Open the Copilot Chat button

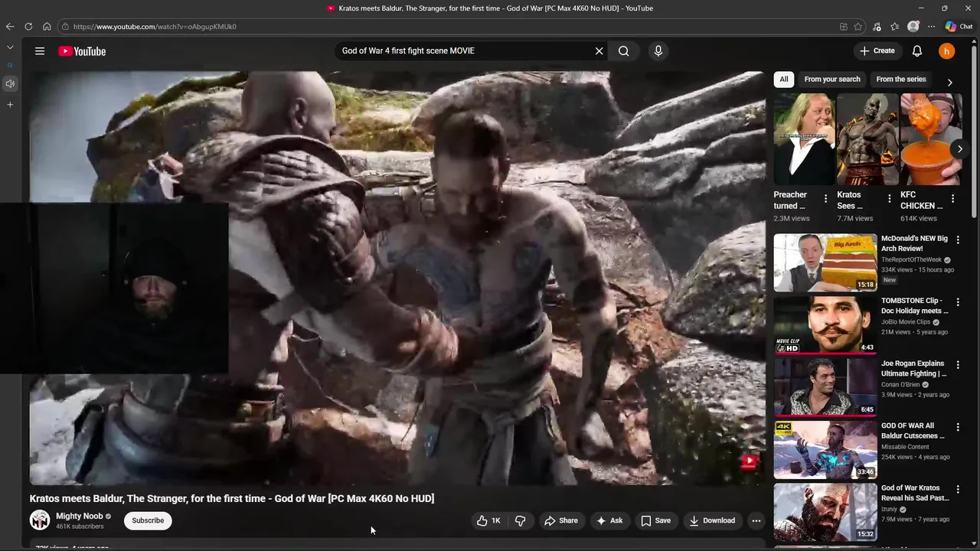(x=959, y=27)
